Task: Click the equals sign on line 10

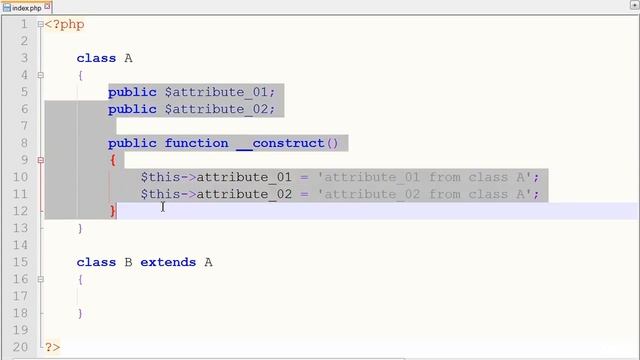Action: click(304, 178)
